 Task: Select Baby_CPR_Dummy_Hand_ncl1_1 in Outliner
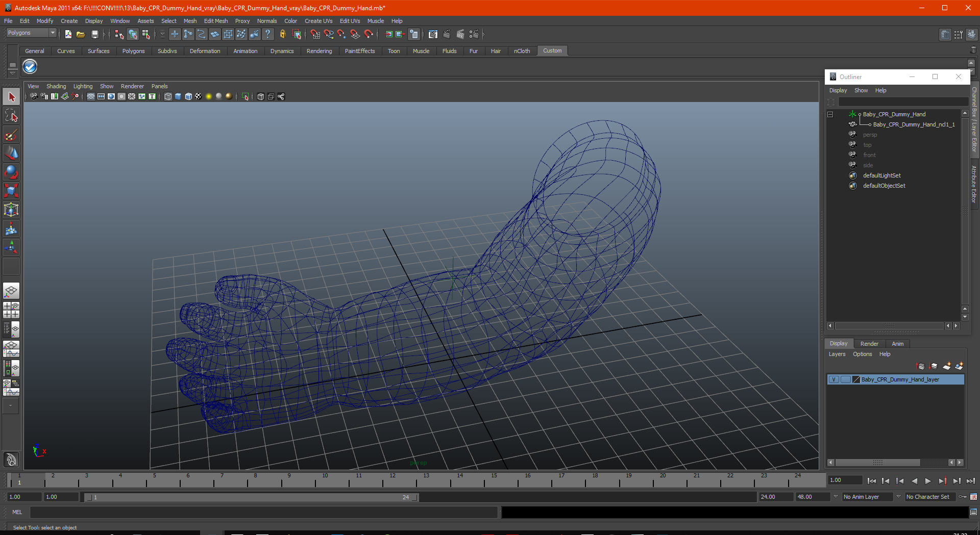click(x=914, y=124)
